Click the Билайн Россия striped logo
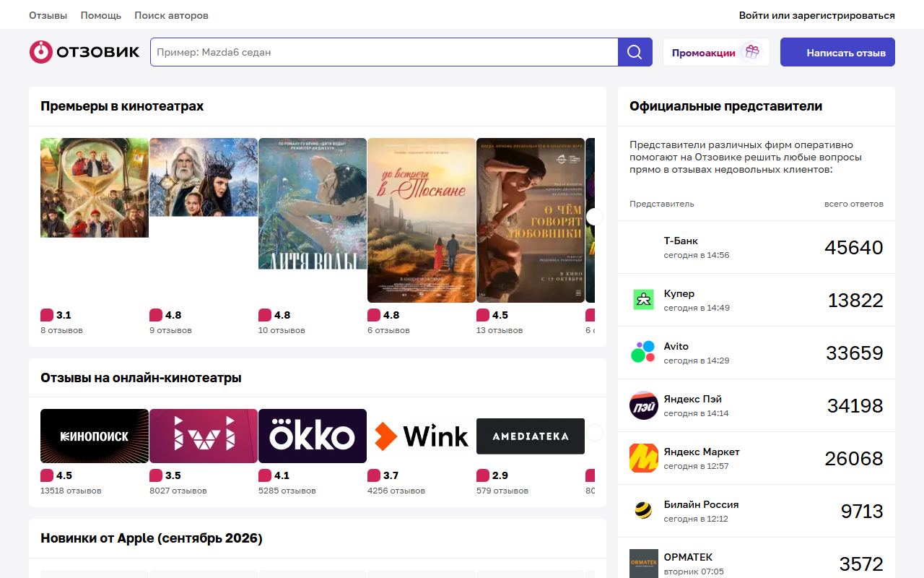Screen dimensions: 924x578 pos(643,511)
